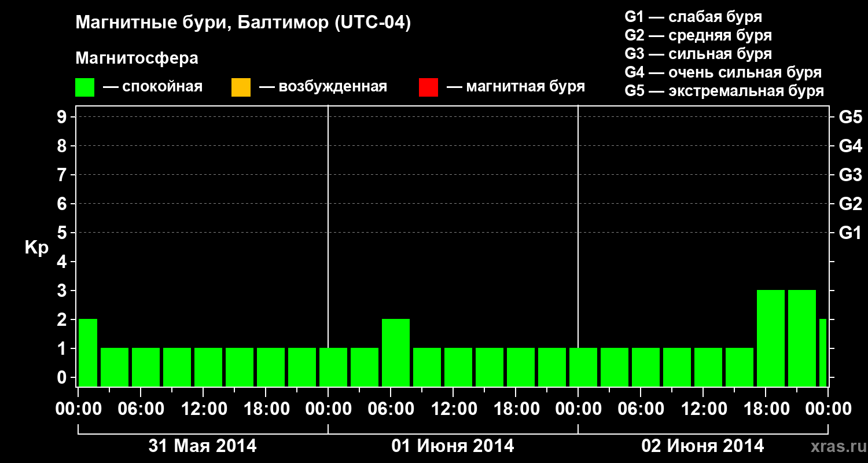The image size is (868, 463).
Task: Click the 'G3 — сильная буря' legend line
Action: pos(698,54)
